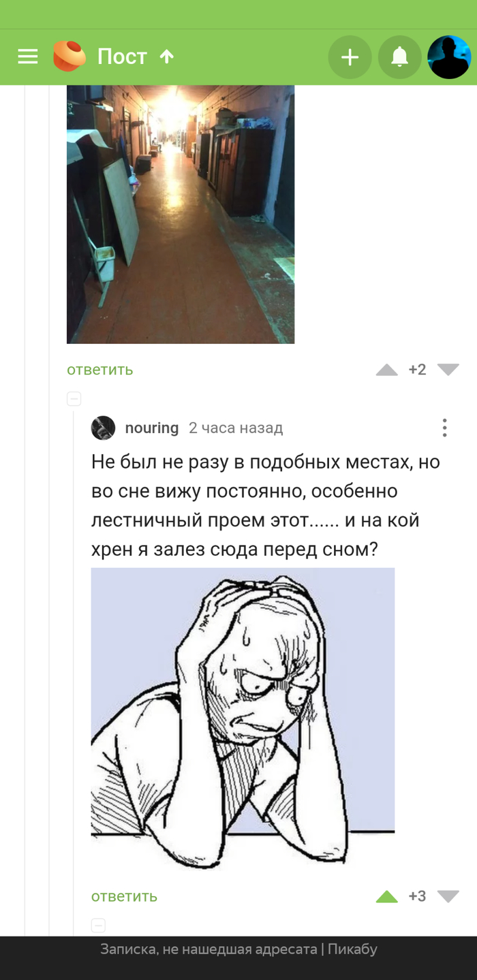Click ответить under the meme image

[125, 896]
